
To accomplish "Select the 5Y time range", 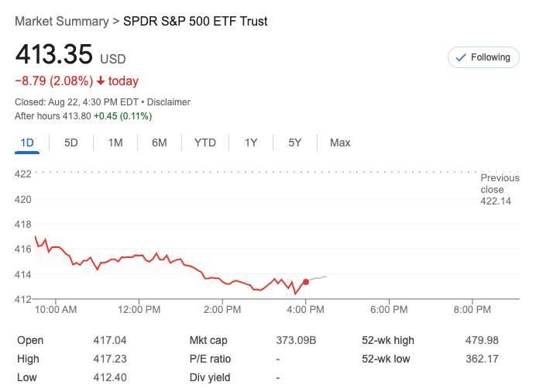I will [295, 143].
